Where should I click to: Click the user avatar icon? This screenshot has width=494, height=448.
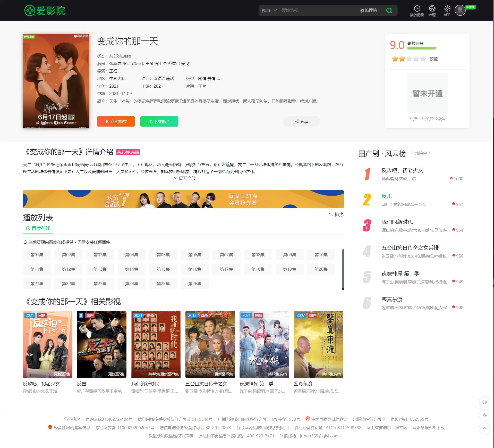click(460, 10)
